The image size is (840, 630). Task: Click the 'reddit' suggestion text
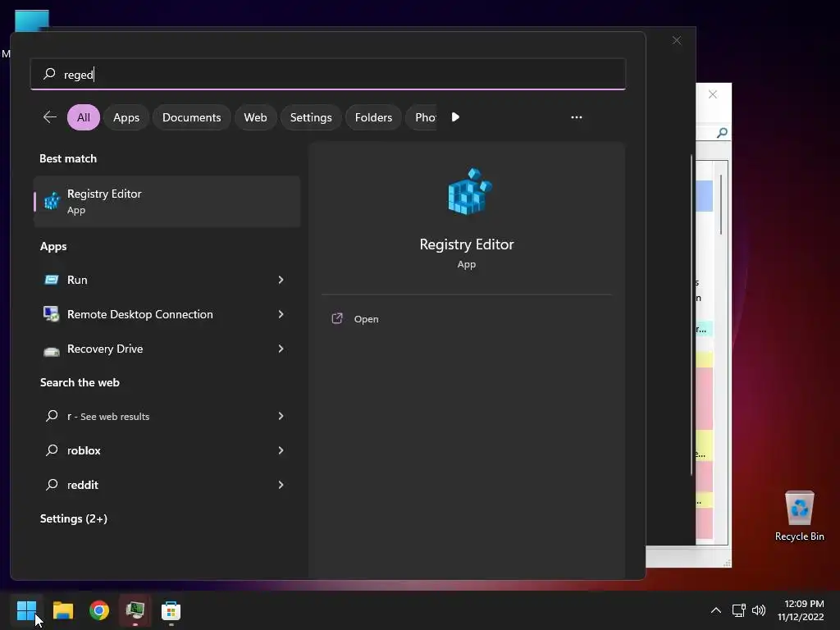tap(83, 485)
